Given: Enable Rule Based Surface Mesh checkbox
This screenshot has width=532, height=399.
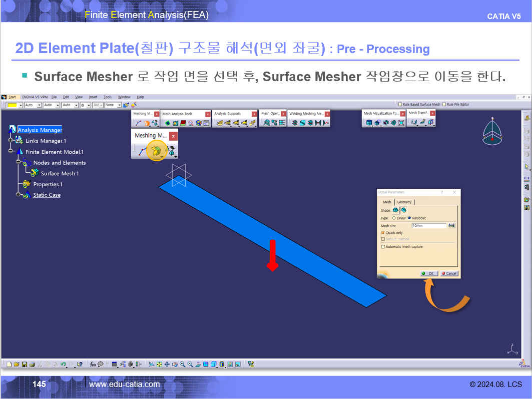Looking at the screenshot, I should (400, 104).
